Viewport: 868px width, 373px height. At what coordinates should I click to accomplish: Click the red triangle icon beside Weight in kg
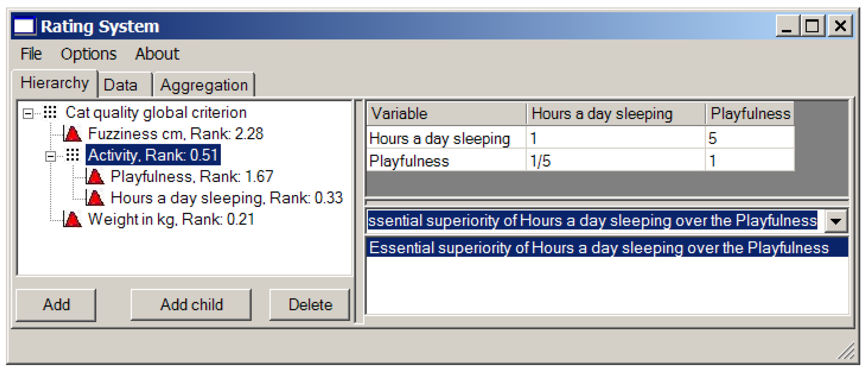pyautogui.click(x=73, y=220)
